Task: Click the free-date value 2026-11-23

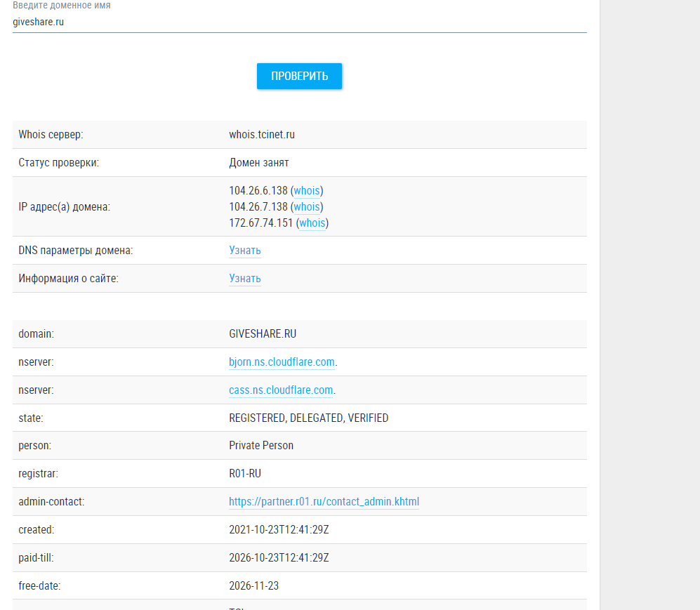Action: (253, 585)
